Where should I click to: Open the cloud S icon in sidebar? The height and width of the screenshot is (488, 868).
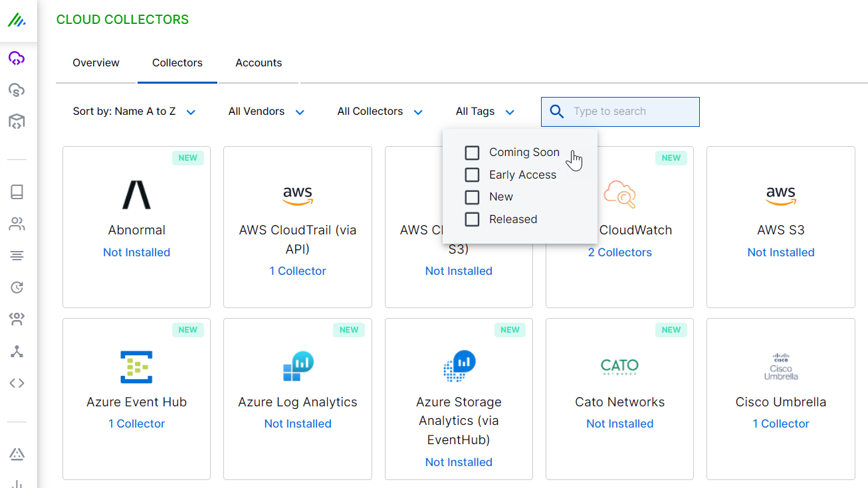coord(17,90)
